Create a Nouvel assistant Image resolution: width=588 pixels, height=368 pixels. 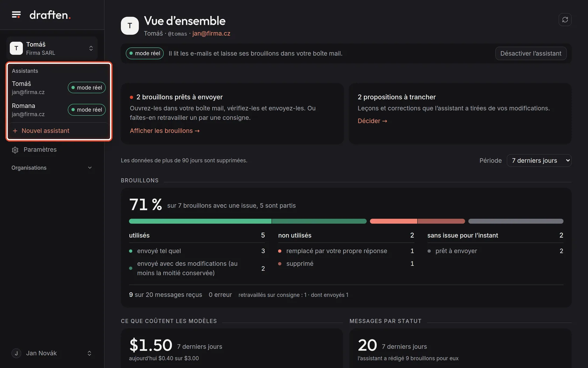pos(59,131)
